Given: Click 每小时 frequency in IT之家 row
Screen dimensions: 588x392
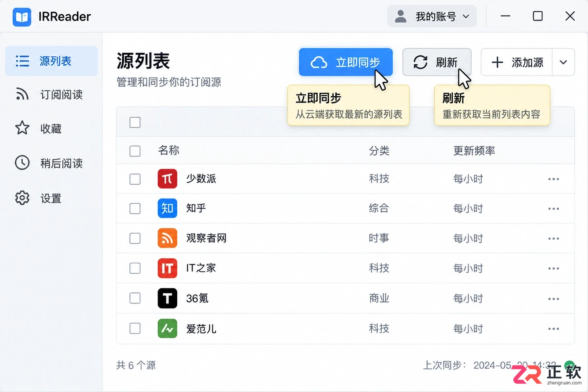Looking at the screenshot, I should tap(468, 268).
